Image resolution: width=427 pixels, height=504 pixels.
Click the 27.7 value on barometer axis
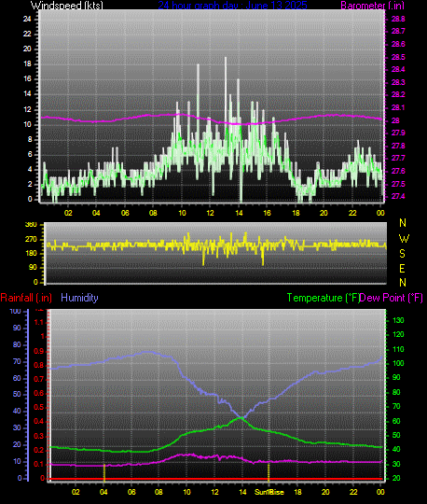click(x=398, y=158)
